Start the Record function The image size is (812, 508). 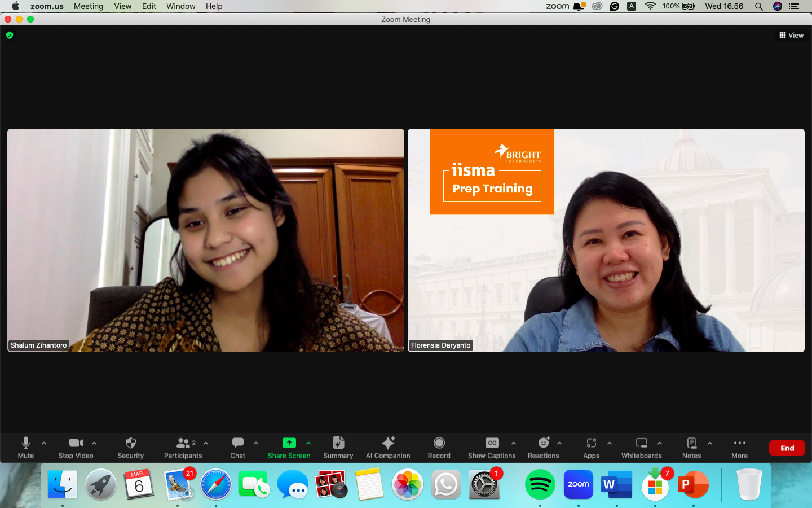[x=438, y=448]
